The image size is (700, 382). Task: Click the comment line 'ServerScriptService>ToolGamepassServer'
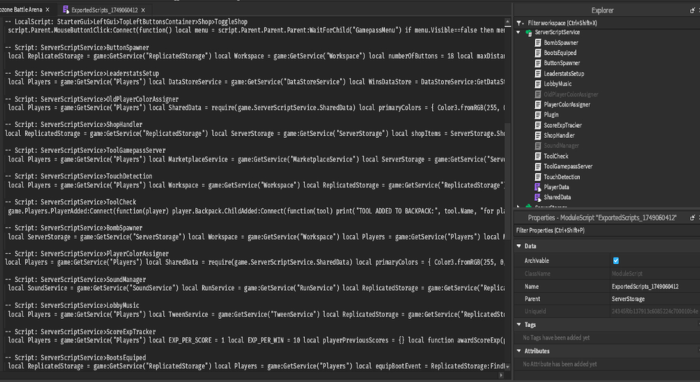click(x=85, y=150)
